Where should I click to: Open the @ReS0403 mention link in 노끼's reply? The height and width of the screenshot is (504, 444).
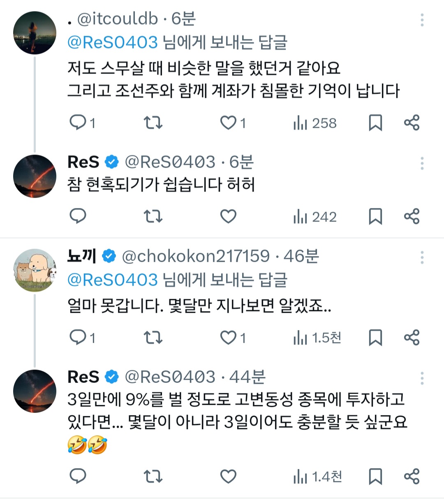click(113, 280)
